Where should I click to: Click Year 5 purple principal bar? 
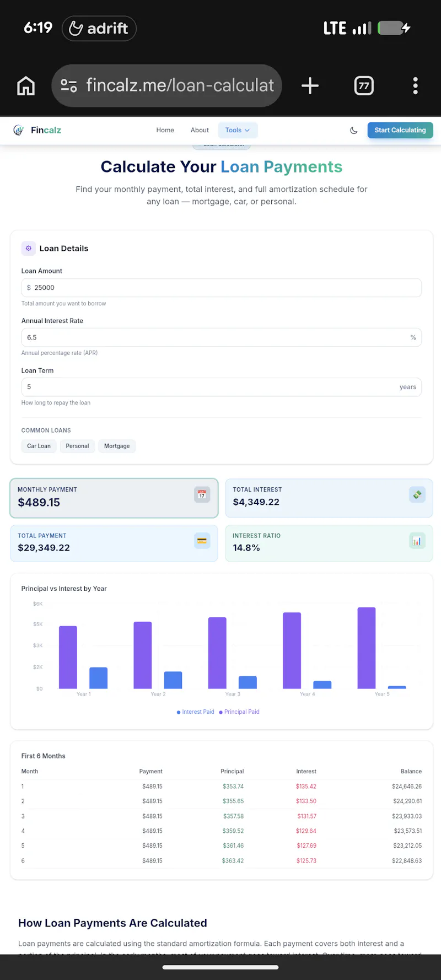(367, 648)
